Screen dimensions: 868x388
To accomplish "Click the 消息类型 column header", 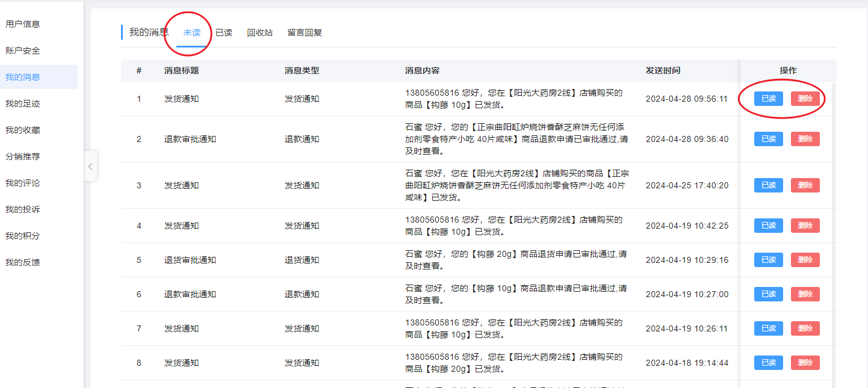I will (x=302, y=70).
